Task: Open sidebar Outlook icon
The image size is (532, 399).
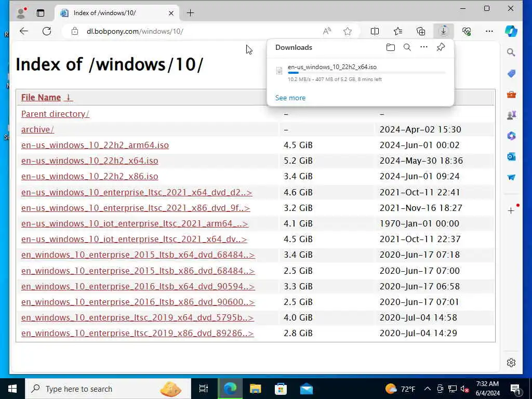Action: (511, 156)
